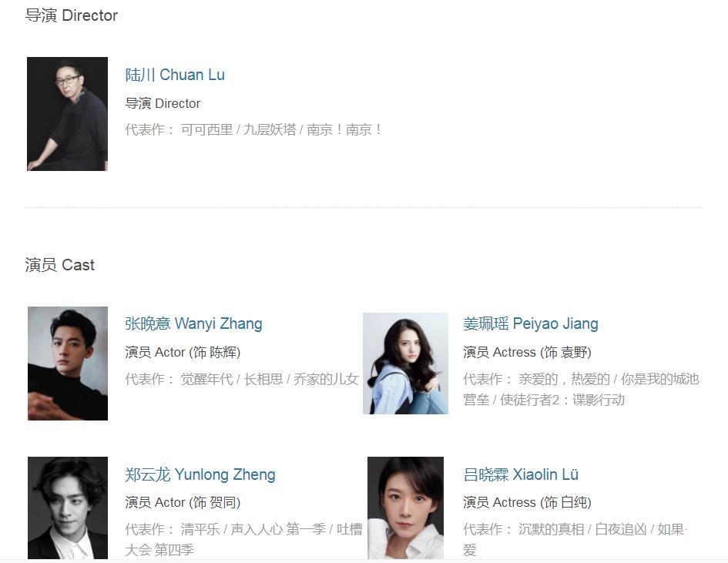Select the work 觉醒年代
This screenshot has width=728, height=563.
coord(206,379)
